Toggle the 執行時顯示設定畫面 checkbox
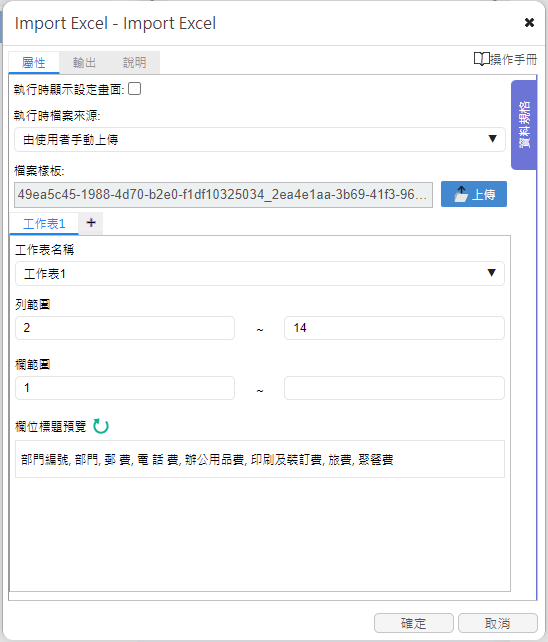Viewport: 548px width, 642px height. point(134,89)
